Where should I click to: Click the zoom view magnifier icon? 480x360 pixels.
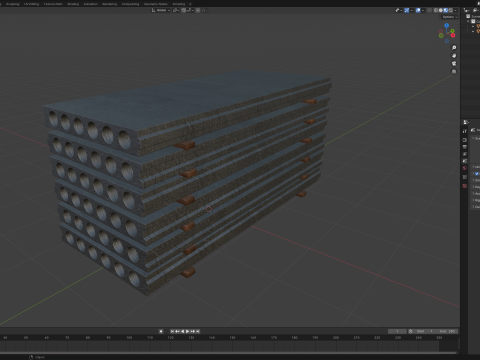coord(454,48)
